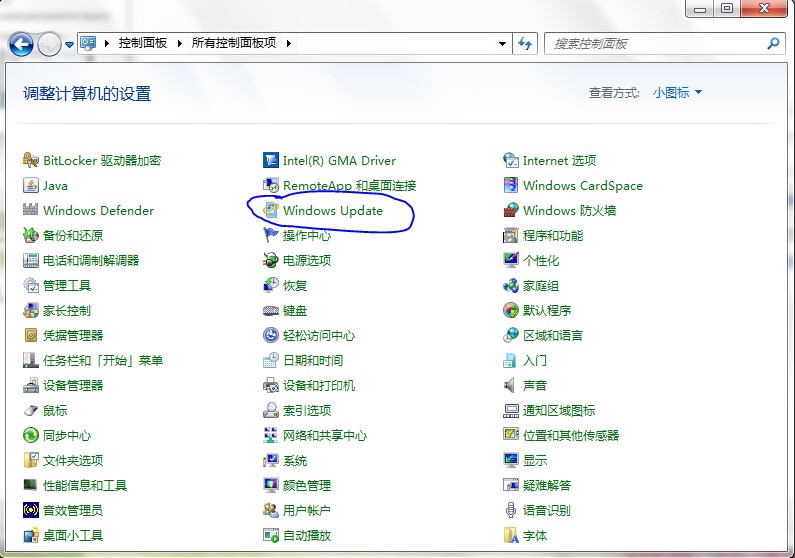Open the address bar history dropdown arrow

coord(502,44)
